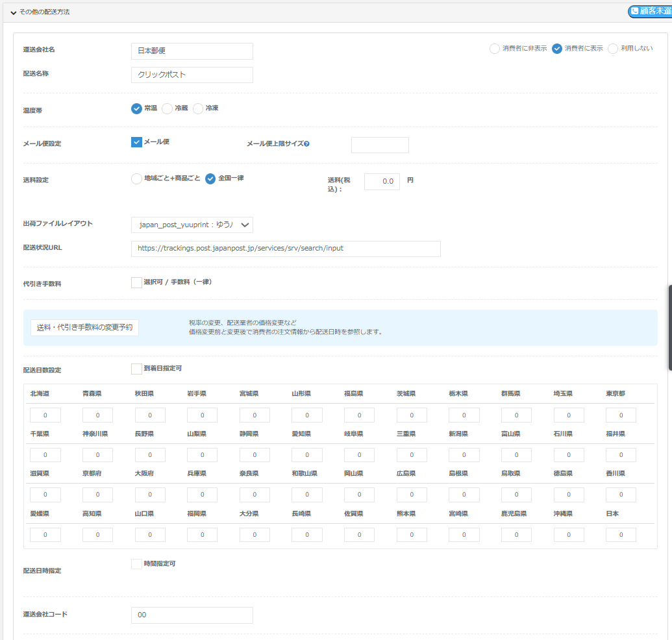Click the 配送状況URL input field
This screenshot has width=672, height=640.
point(286,249)
